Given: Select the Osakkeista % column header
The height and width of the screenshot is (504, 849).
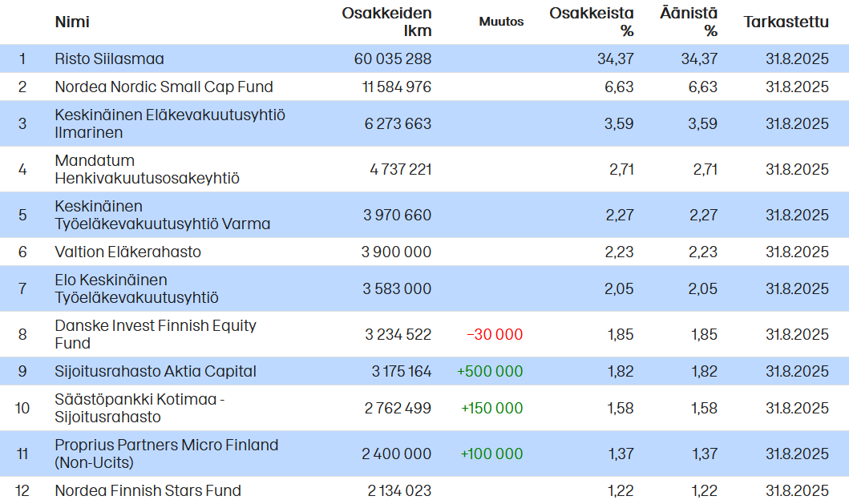Looking at the screenshot, I should 592,22.
